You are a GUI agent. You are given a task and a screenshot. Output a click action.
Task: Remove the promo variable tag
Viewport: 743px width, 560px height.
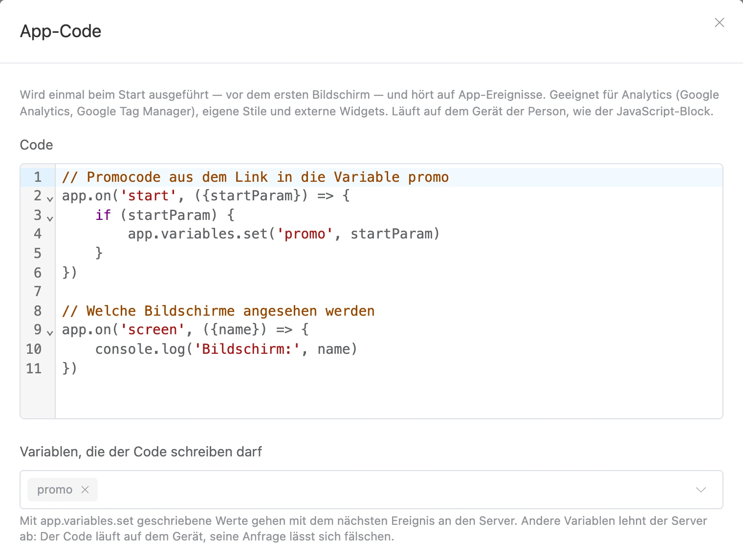click(x=85, y=490)
